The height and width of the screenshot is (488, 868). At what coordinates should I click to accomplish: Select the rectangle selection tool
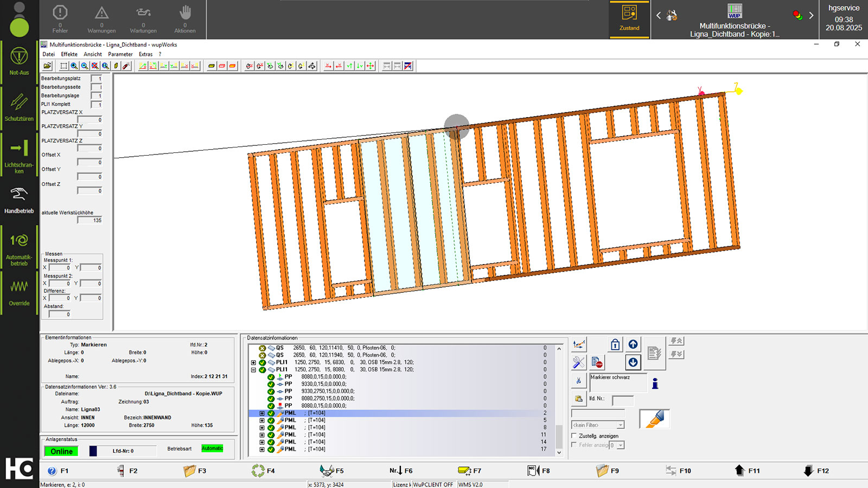(x=63, y=66)
